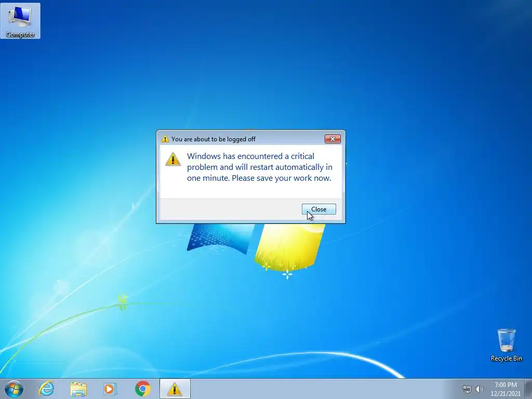Open the volume speaker tray icon
Screen dimensions: 532x399
(x=479, y=389)
